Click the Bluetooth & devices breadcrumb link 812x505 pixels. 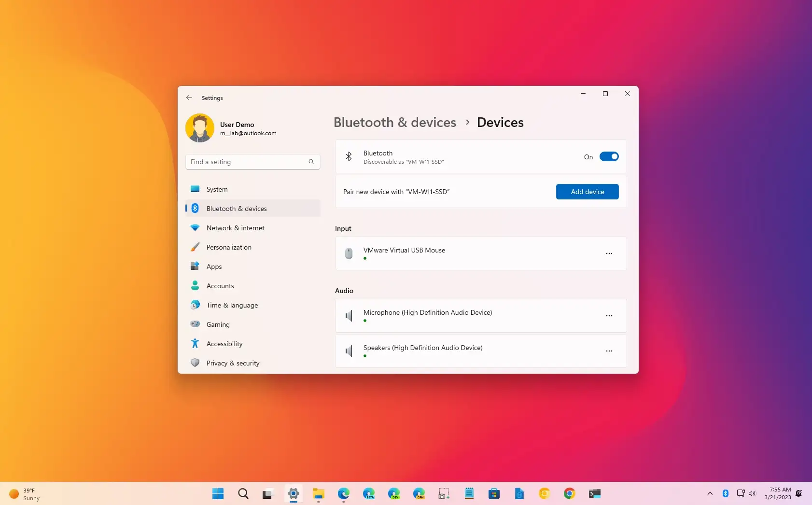[x=395, y=122]
